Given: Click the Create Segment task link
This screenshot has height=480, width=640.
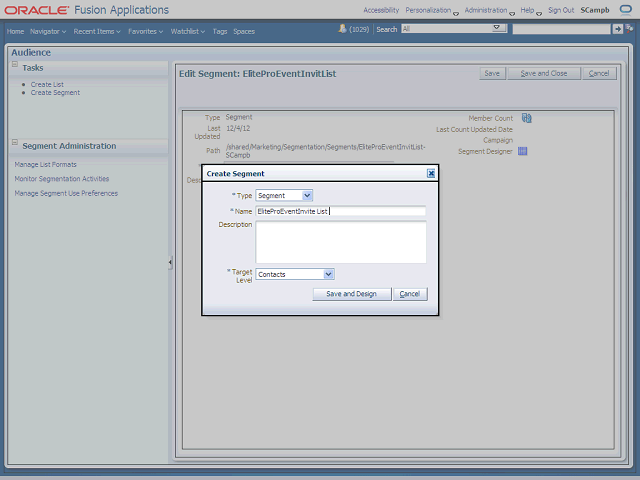Looking at the screenshot, I should coord(55,93).
